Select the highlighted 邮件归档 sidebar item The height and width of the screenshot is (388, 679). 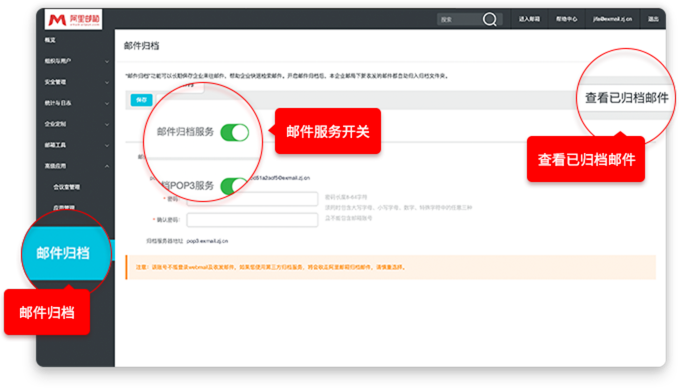[63, 253]
